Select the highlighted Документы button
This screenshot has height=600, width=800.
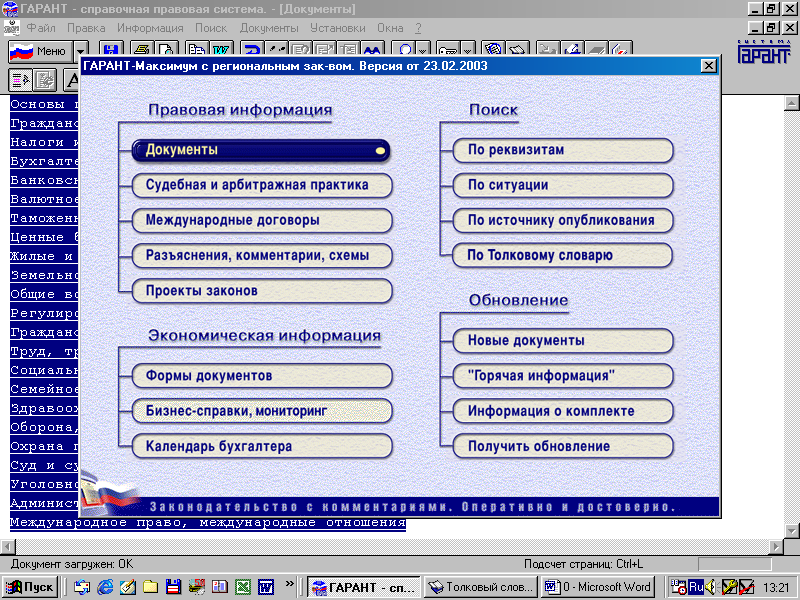pos(261,151)
